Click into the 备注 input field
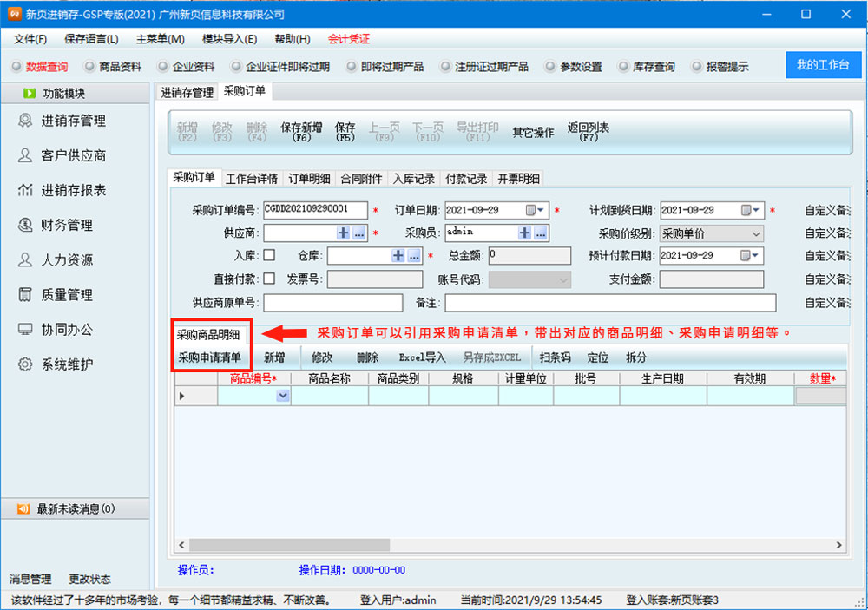 (609, 303)
